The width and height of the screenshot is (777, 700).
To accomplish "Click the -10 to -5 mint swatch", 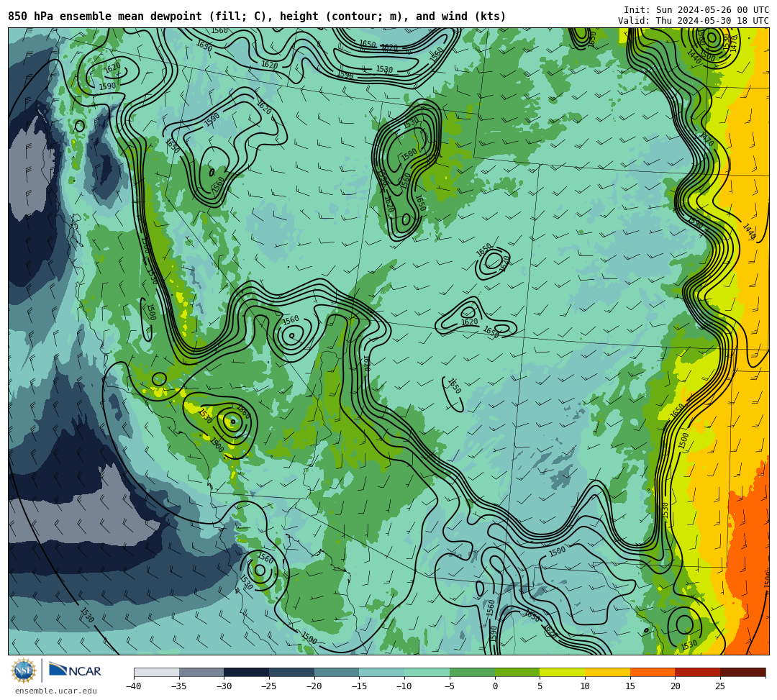I will [x=427, y=672].
